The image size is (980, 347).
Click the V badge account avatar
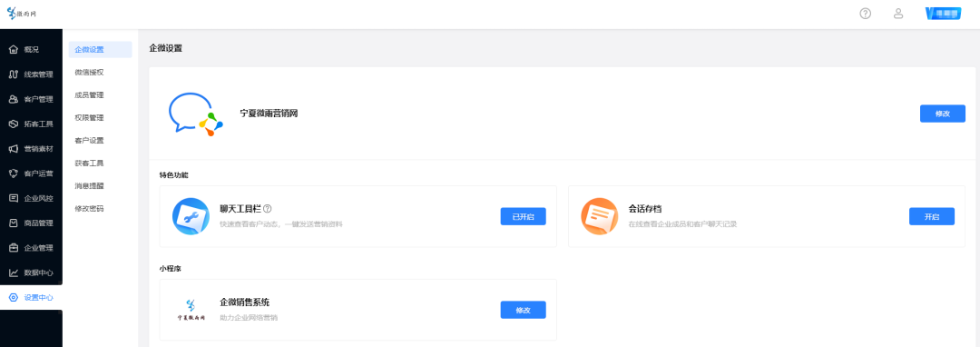(x=943, y=13)
